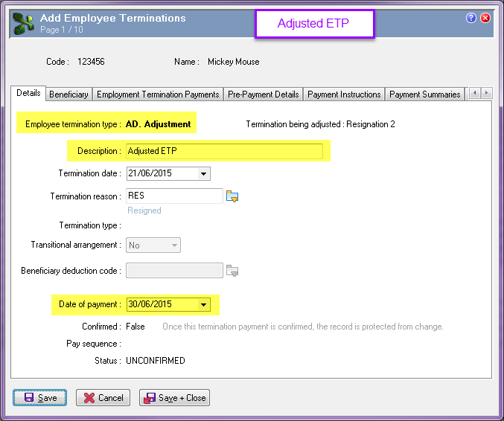Expand the Transitional arrangement combo box
Viewport: 504px width, 421px height.
click(x=173, y=245)
